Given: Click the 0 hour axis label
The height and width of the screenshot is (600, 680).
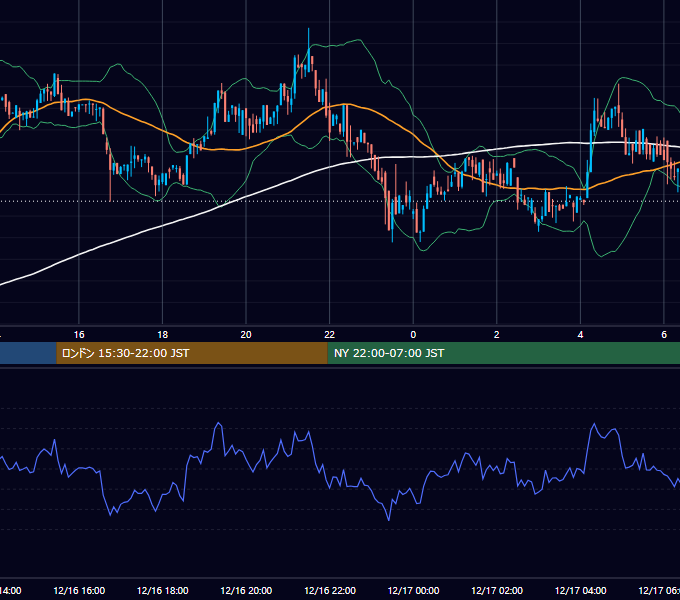Looking at the screenshot, I should (x=413, y=335).
